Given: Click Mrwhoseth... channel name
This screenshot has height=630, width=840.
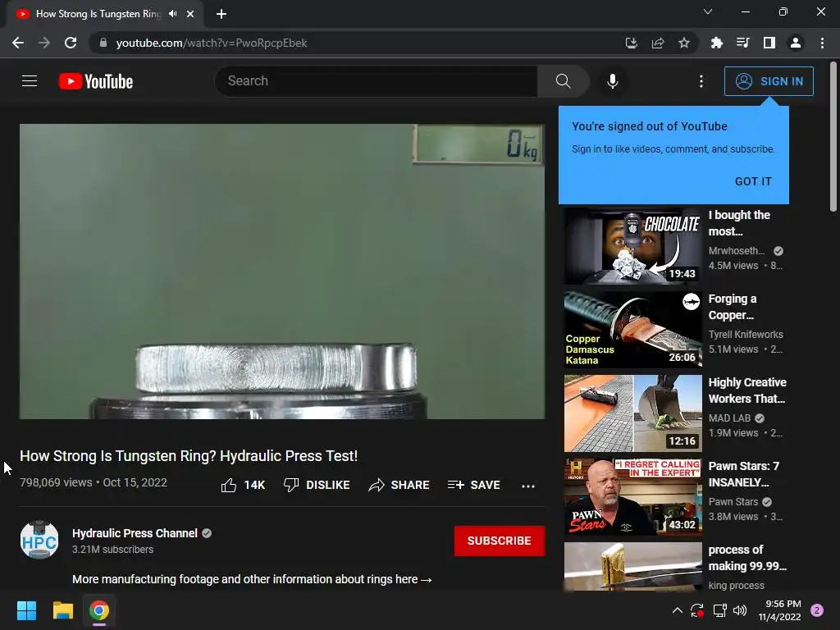Looking at the screenshot, I should [737, 251].
